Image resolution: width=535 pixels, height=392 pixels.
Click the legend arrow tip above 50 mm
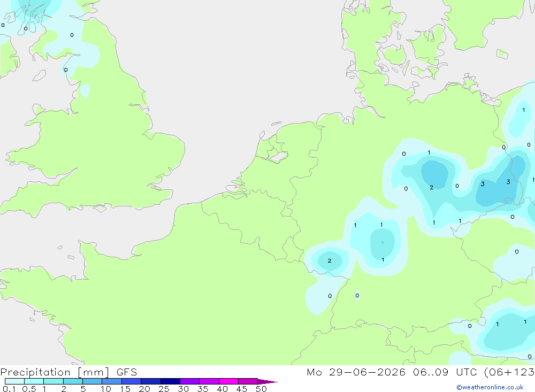pyautogui.click(x=267, y=382)
